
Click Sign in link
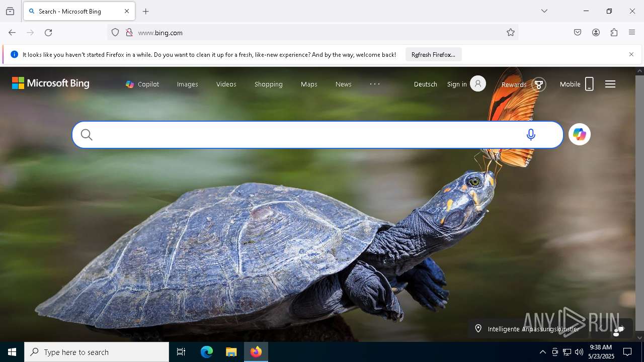point(457,84)
